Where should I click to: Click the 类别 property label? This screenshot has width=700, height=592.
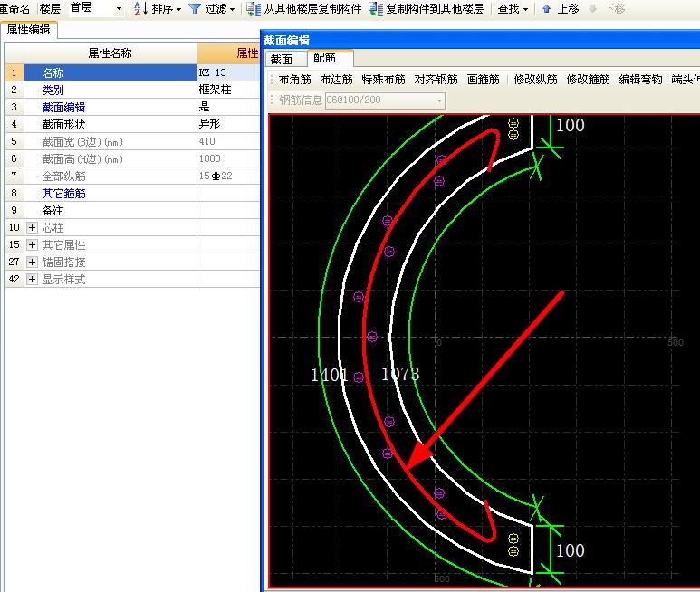tap(53, 90)
